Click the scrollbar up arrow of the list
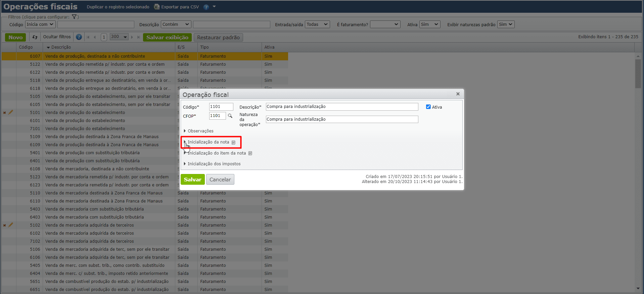644x294 pixels. pyautogui.click(x=638, y=56)
